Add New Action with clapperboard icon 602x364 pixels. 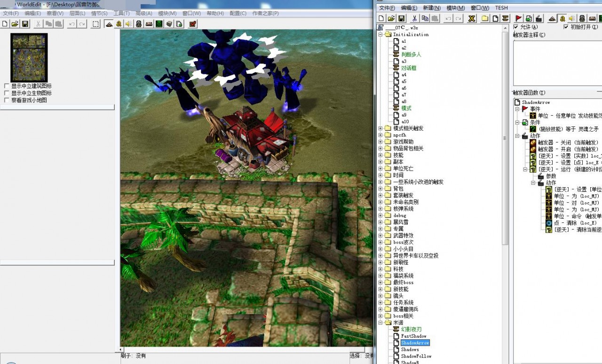point(539,18)
